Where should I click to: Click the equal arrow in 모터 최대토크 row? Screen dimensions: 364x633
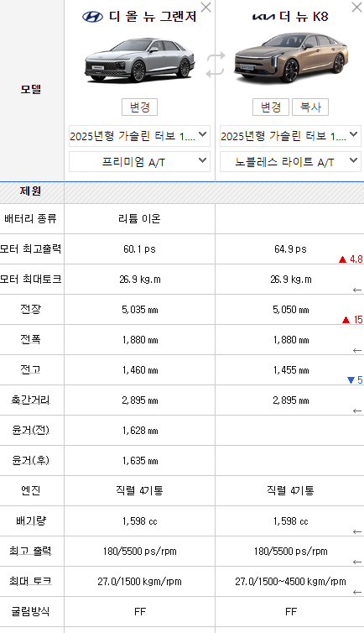357,290
